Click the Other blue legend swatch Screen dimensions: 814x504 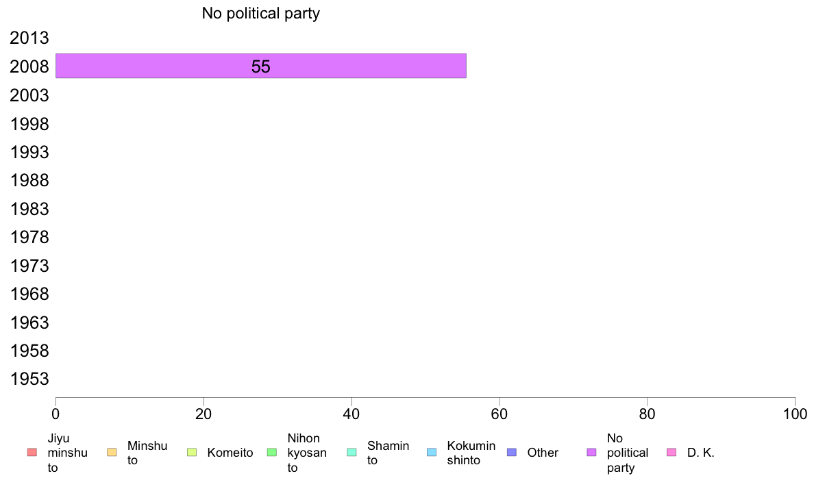pos(512,453)
